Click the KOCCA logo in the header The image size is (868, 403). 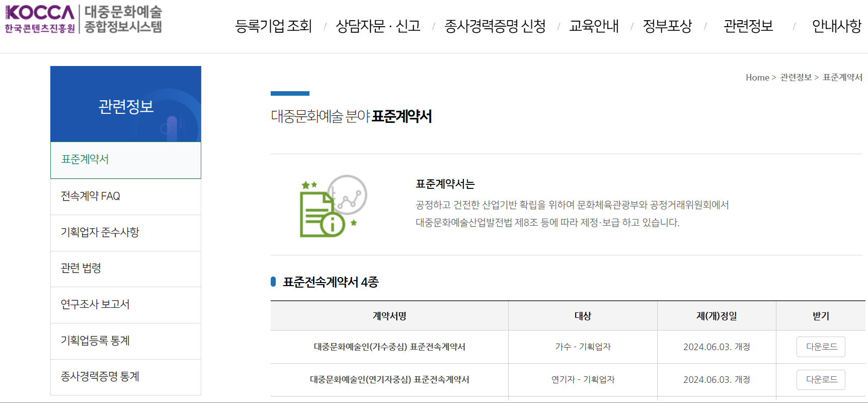tap(40, 19)
